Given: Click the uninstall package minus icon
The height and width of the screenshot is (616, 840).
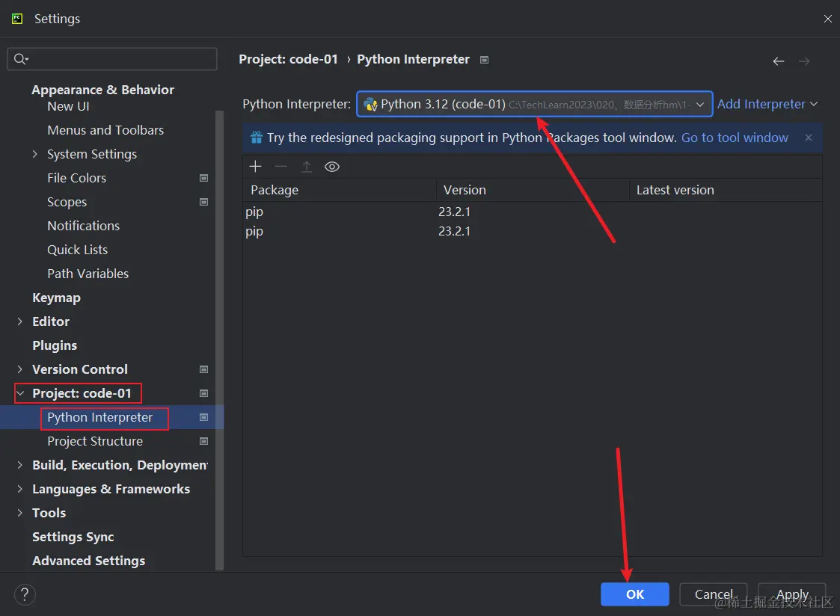Looking at the screenshot, I should click(x=280, y=167).
